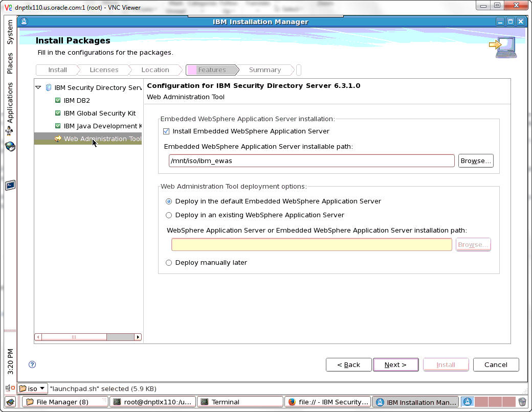Click the Features wizard step tab
532x412 pixels.
[212, 70]
